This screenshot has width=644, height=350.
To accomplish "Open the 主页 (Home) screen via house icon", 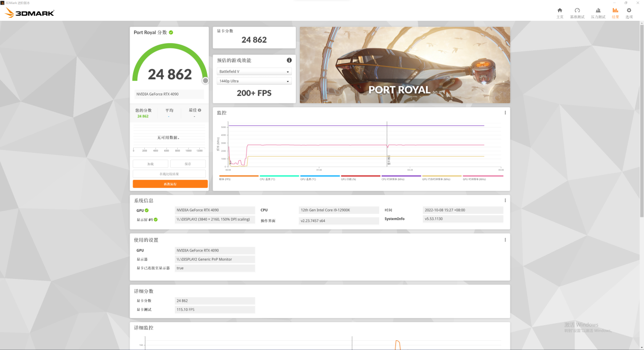I will click(559, 12).
